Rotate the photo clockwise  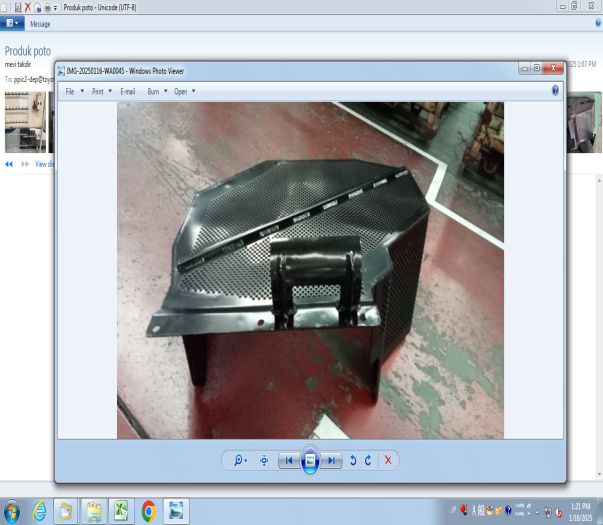368,460
